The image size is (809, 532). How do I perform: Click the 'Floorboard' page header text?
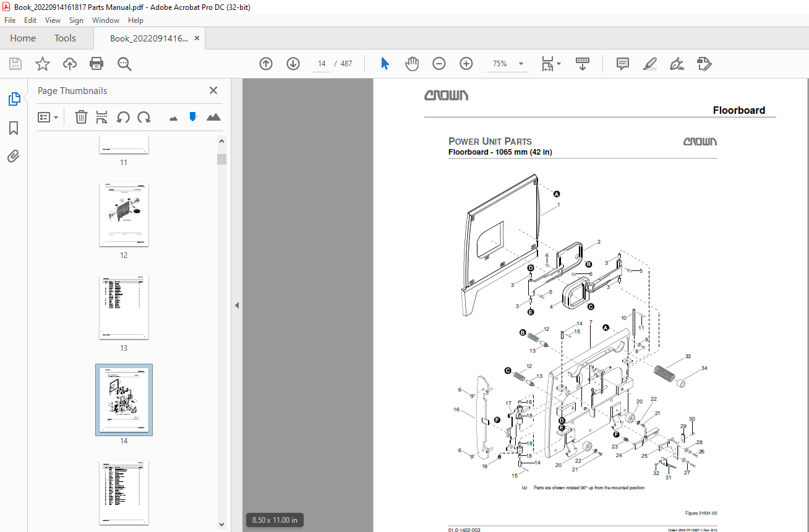click(x=739, y=110)
